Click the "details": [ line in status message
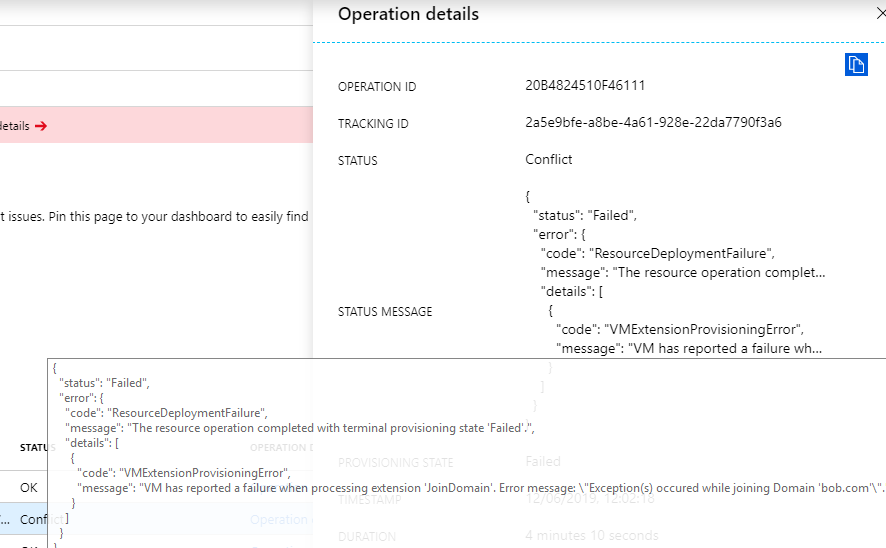The width and height of the screenshot is (886, 548). click(x=572, y=292)
